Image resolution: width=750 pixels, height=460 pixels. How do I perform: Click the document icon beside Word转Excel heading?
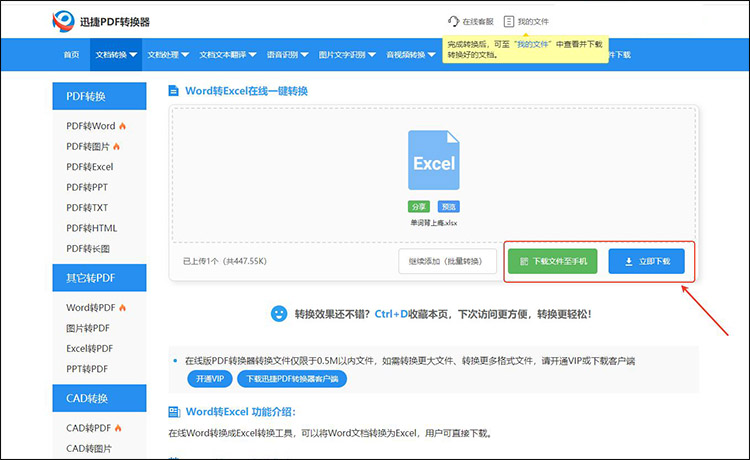point(174,91)
